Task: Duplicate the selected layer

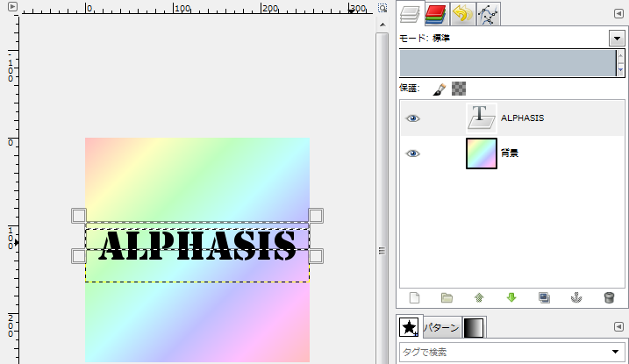Action: click(544, 298)
